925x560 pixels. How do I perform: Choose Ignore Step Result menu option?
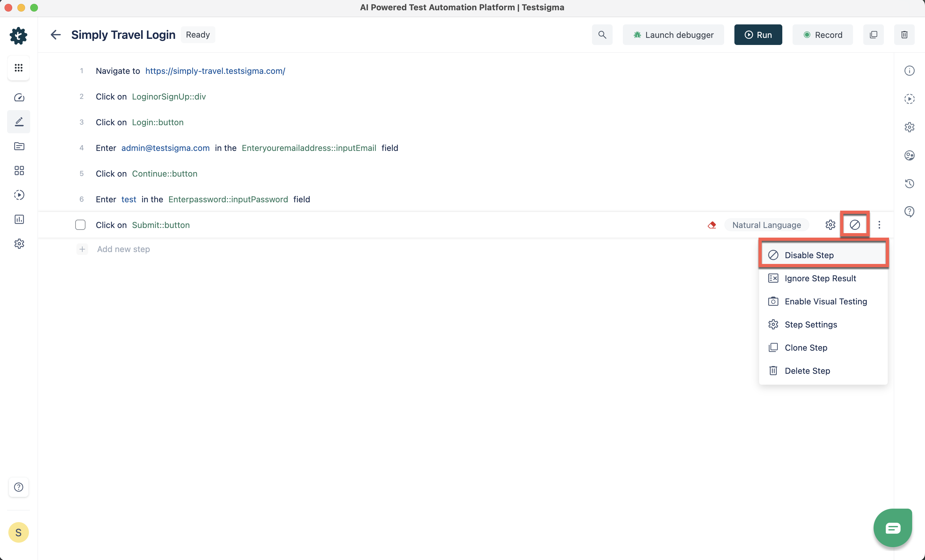tap(820, 278)
